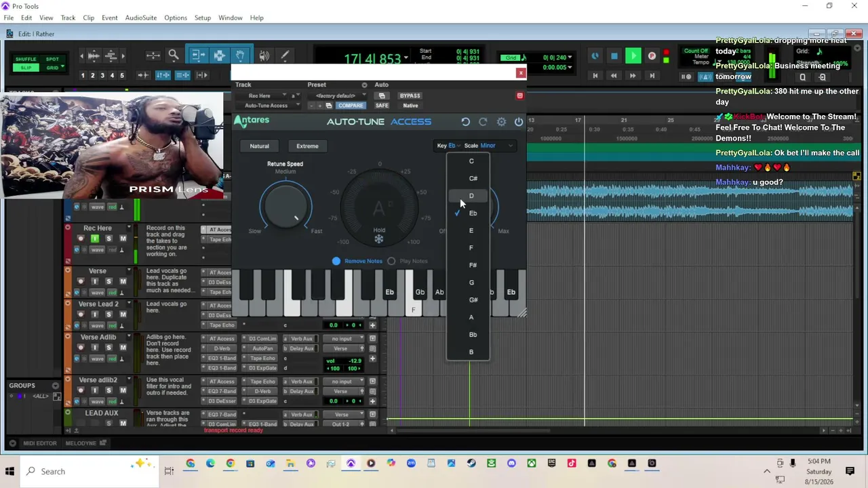The width and height of the screenshot is (868, 488).
Task: Record-enable the Verse Adlib track
Action: click(x=81, y=348)
